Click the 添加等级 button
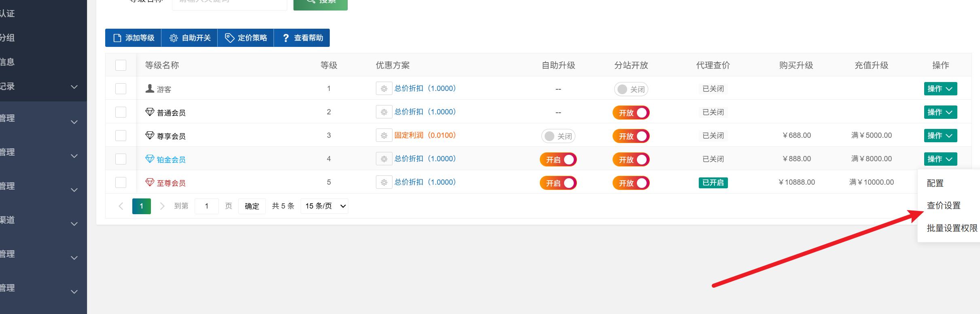The height and width of the screenshot is (314, 980). click(134, 38)
